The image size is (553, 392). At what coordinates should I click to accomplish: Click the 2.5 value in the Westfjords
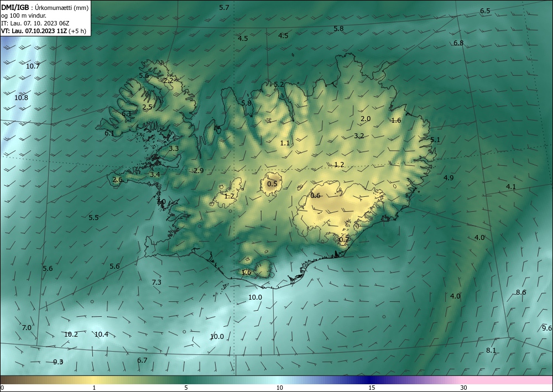coord(147,107)
